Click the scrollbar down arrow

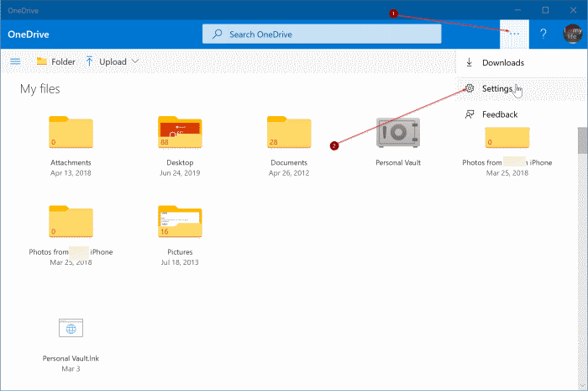coord(583,386)
